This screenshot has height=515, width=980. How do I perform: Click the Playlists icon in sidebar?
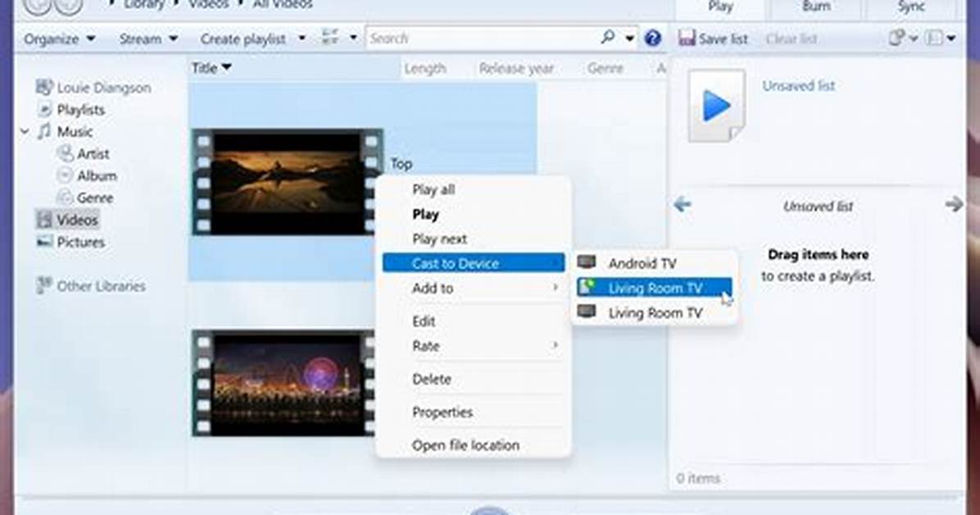(x=43, y=110)
